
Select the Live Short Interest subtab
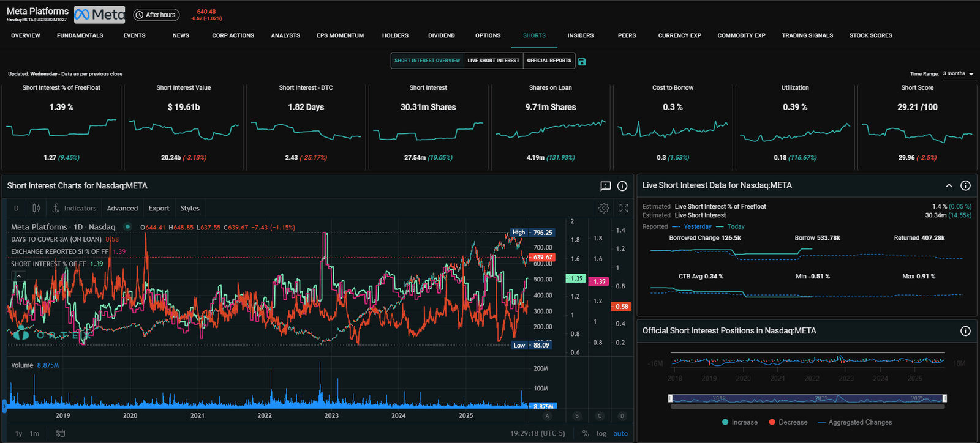tap(493, 61)
